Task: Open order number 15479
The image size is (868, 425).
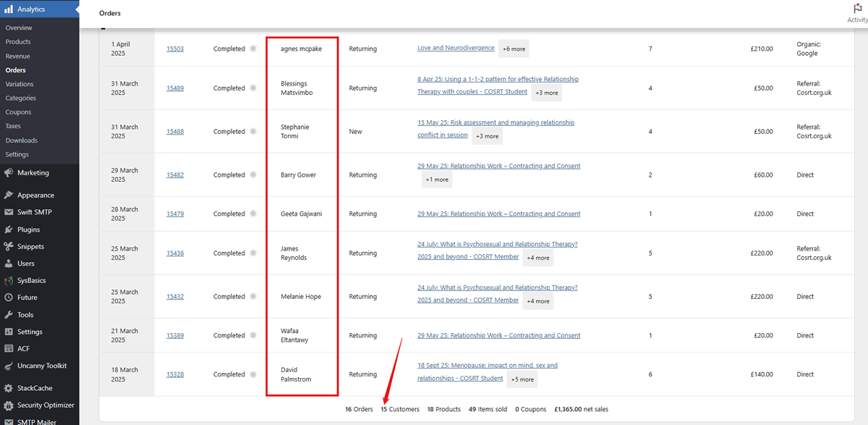Action: pyautogui.click(x=175, y=214)
